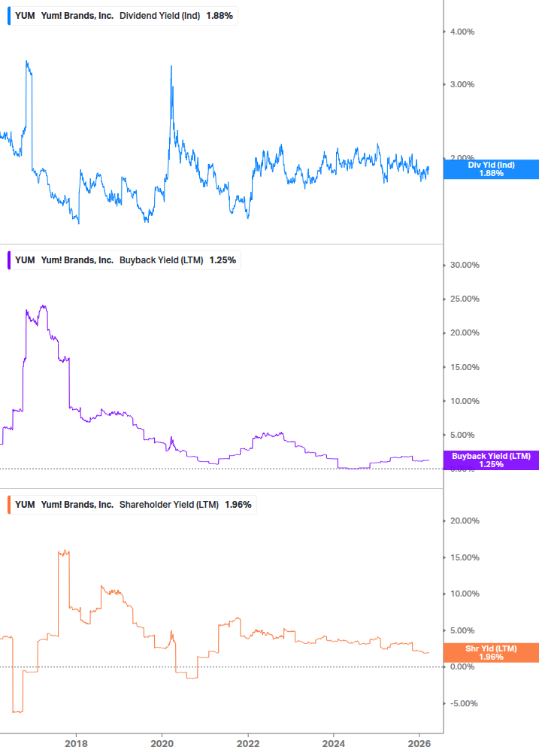
Task: Click the 20.00% tick on the shareholder yield axis
Action: 465,521
